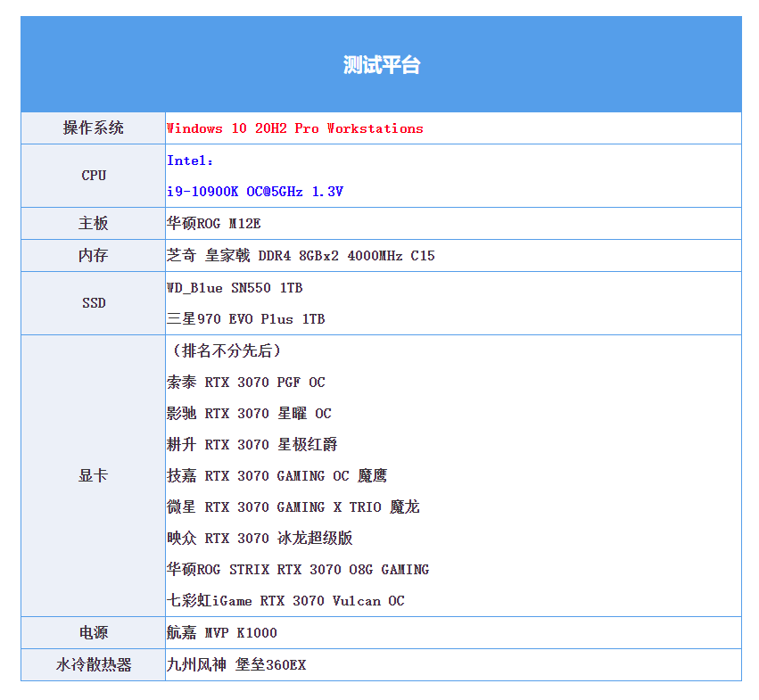Select the 水冷散热器 row label
The height and width of the screenshot is (700, 759).
[94, 664]
